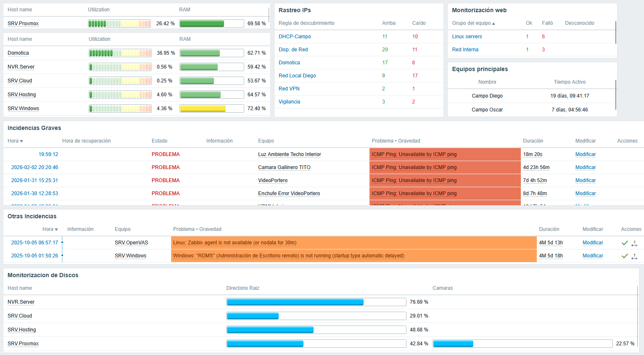The height and width of the screenshot is (355, 644).
Task: Open Red Local Diego discovery rule
Action: point(297,76)
